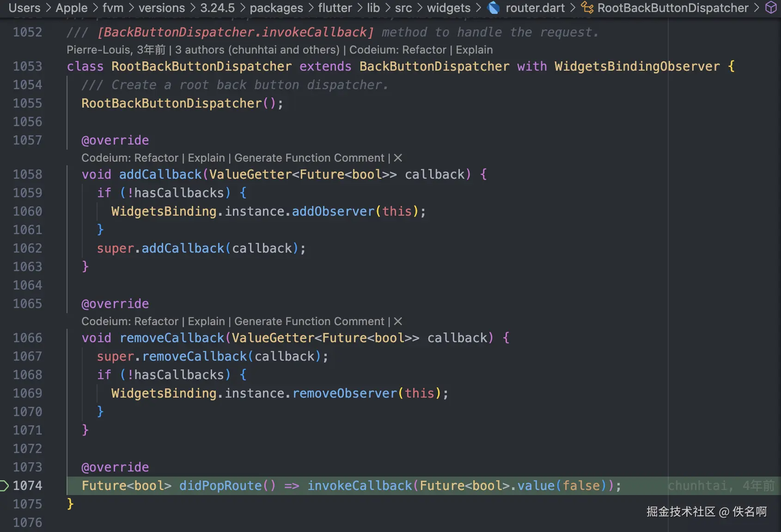Click the inline blame 'chunhtai, 4年前'
Viewport: 781px width, 532px height.
[721, 485]
